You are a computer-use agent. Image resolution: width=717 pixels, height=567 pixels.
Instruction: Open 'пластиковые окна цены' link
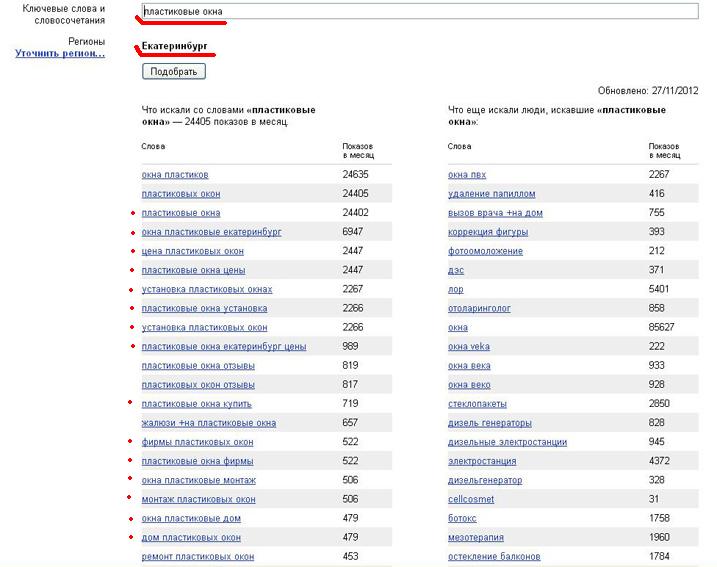pyautogui.click(x=193, y=270)
